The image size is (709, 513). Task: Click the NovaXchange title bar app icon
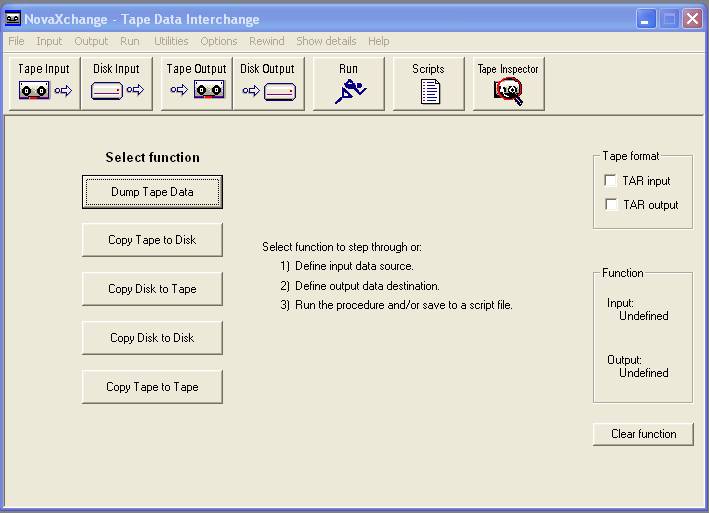click(x=13, y=19)
